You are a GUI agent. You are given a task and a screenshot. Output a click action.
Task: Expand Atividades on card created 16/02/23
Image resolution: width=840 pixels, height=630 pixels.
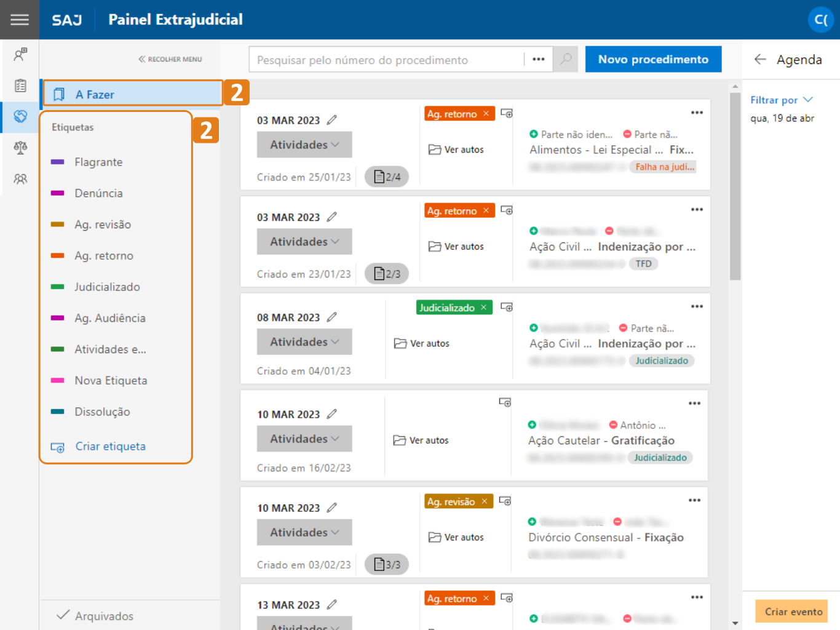[304, 439]
